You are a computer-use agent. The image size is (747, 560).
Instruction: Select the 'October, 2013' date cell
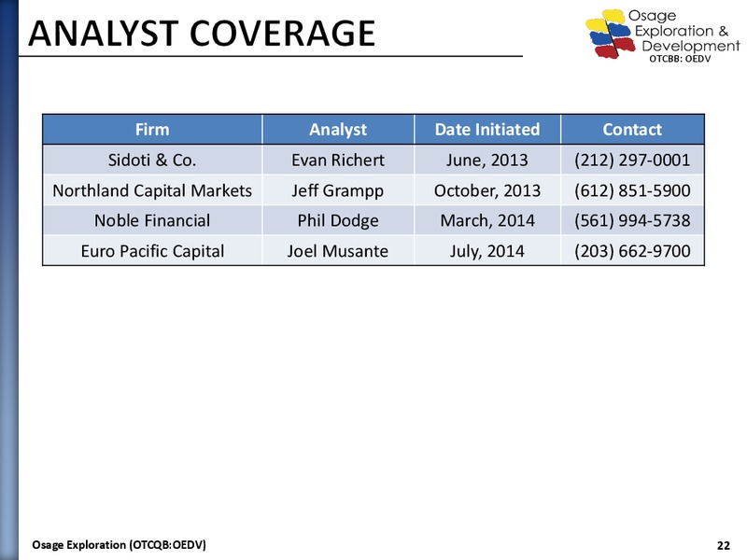[x=486, y=190]
